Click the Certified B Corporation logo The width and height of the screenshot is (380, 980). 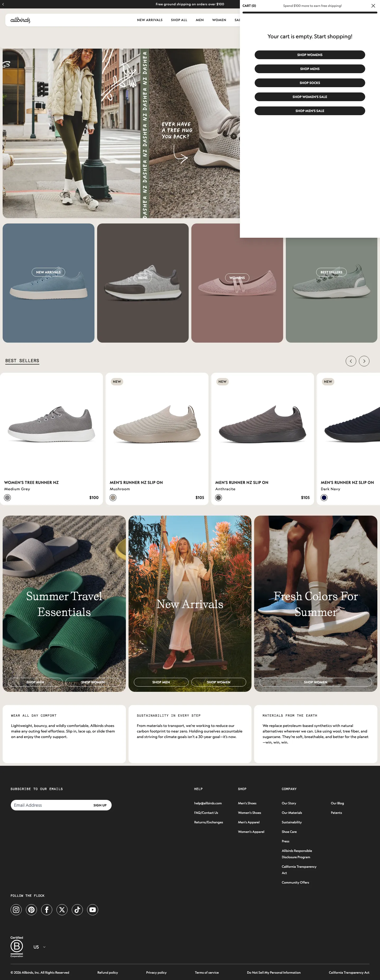tap(17, 946)
